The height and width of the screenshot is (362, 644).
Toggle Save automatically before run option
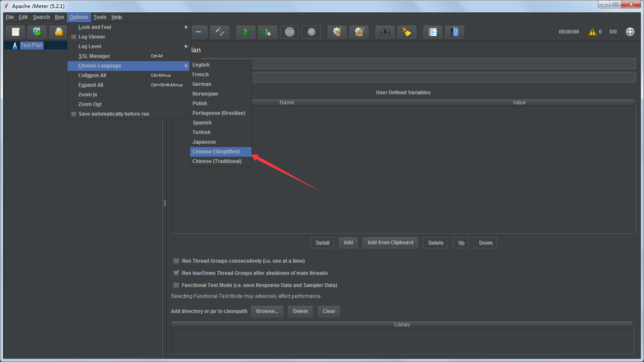pos(74,114)
